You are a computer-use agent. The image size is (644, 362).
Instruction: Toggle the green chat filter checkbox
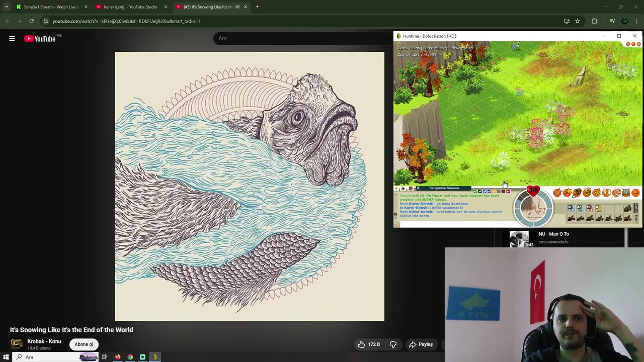475,192
